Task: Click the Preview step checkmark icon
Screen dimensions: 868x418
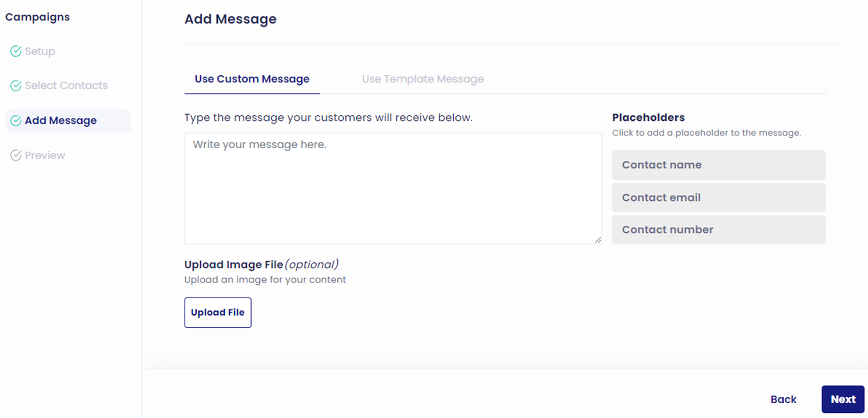Action: [16, 155]
